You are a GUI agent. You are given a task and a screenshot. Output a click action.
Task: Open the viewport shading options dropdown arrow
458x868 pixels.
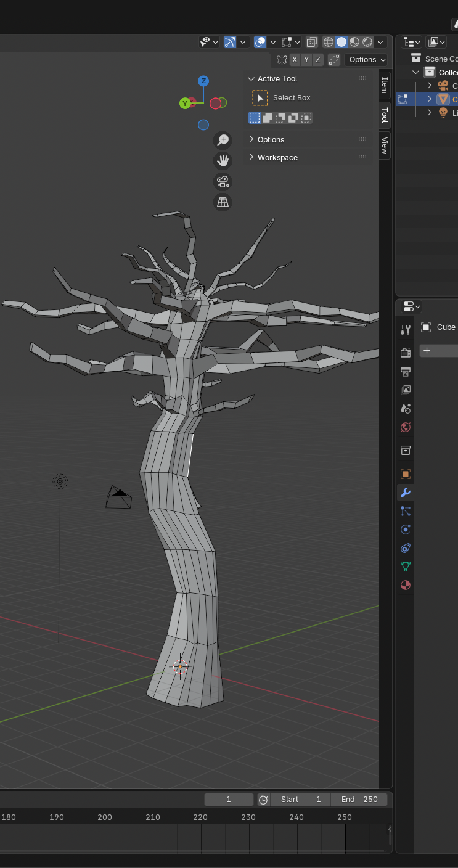pos(380,42)
